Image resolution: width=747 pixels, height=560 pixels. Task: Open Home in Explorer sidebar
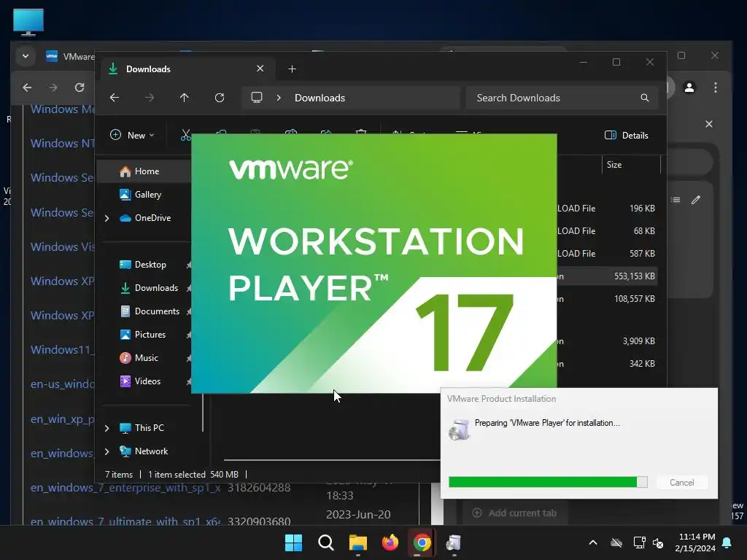(x=146, y=171)
